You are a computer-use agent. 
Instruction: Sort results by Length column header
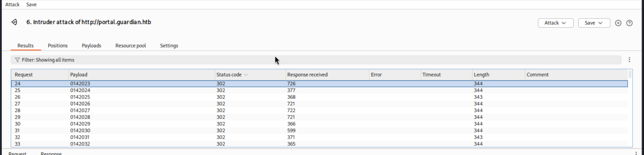tap(481, 75)
